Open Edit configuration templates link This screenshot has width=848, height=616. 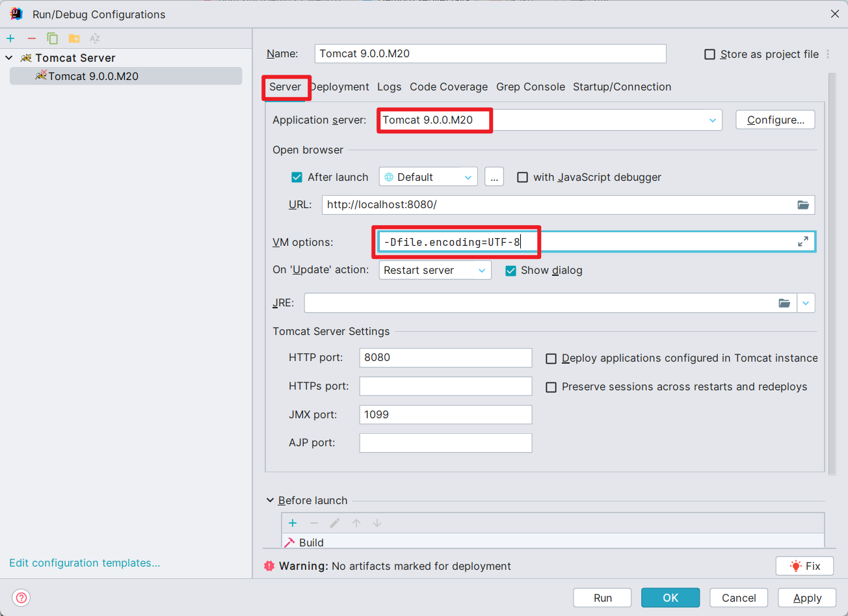pyautogui.click(x=85, y=563)
